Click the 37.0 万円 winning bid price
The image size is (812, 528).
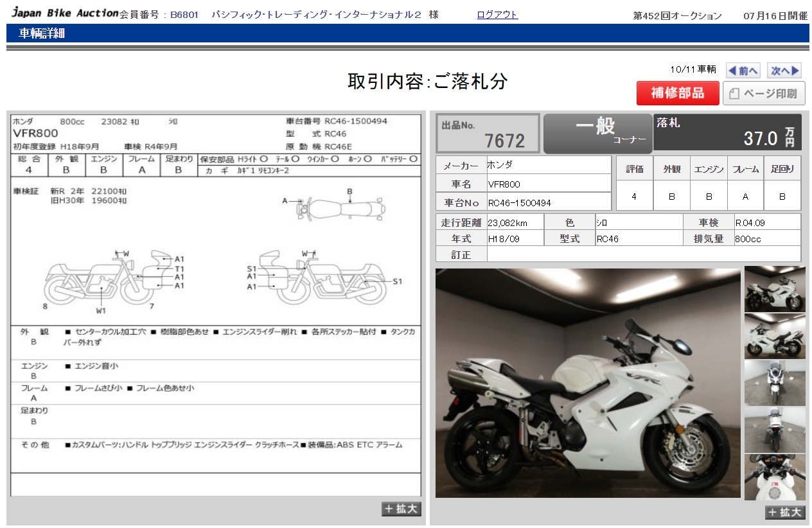coord(770,137)
